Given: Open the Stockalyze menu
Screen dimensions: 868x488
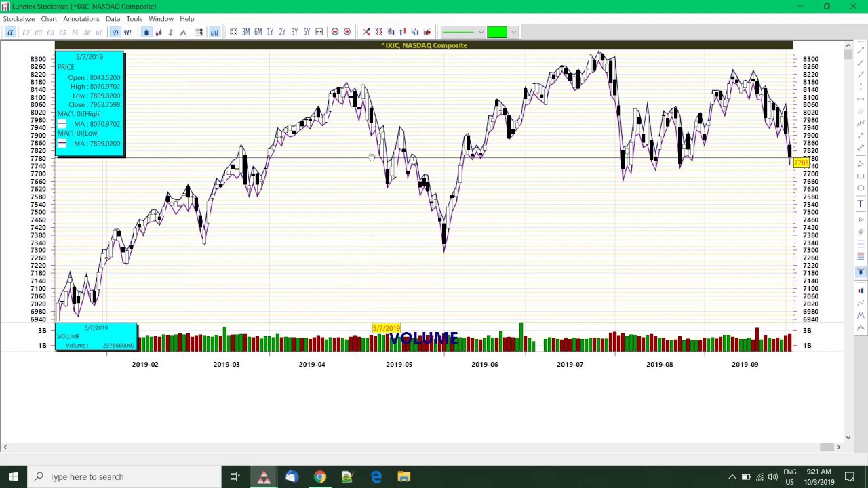Looking at the screenshot, I should pyautogui.click(x=19, y=19).
